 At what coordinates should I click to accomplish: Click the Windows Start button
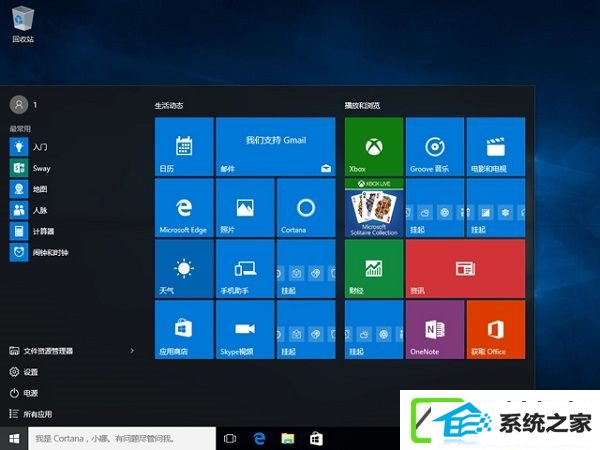tap(14, 439)
